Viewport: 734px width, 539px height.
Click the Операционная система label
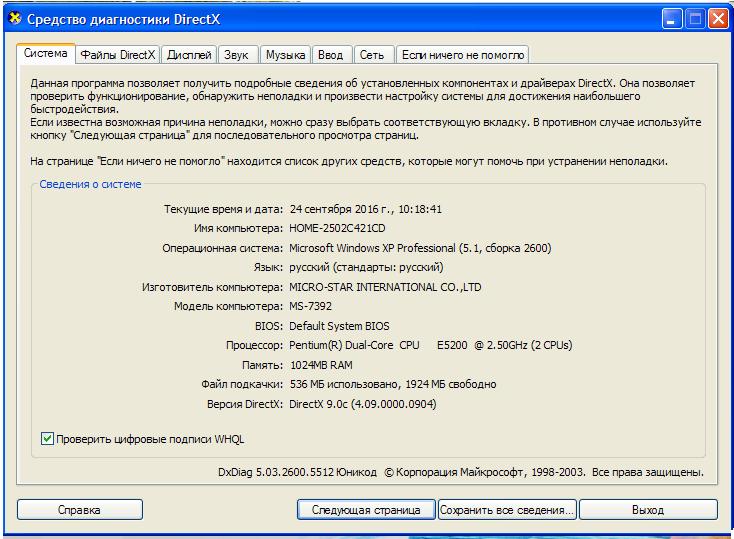[x=222, y=248]
